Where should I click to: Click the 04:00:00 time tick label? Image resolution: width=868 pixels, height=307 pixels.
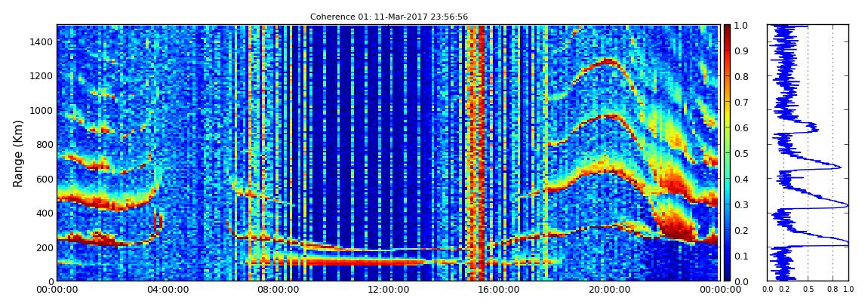[168, 290]
